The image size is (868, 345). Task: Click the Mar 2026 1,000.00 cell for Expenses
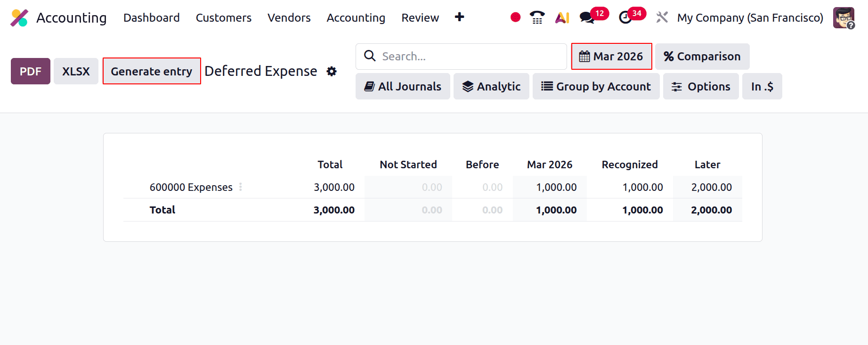556,187
